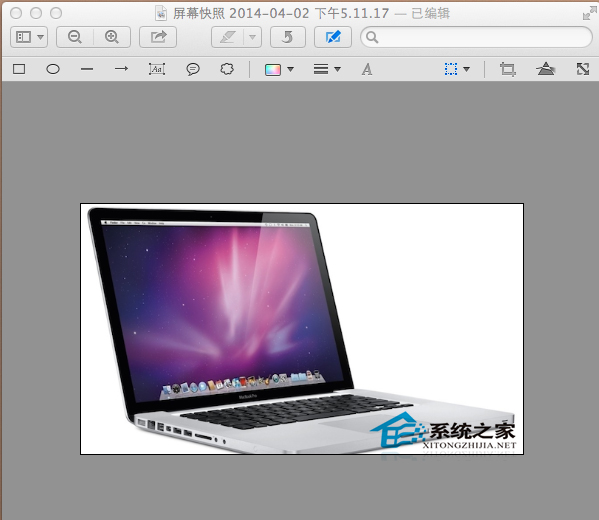
Task: Expand selection tool type dropdown arrow
Action: (466, 70)
